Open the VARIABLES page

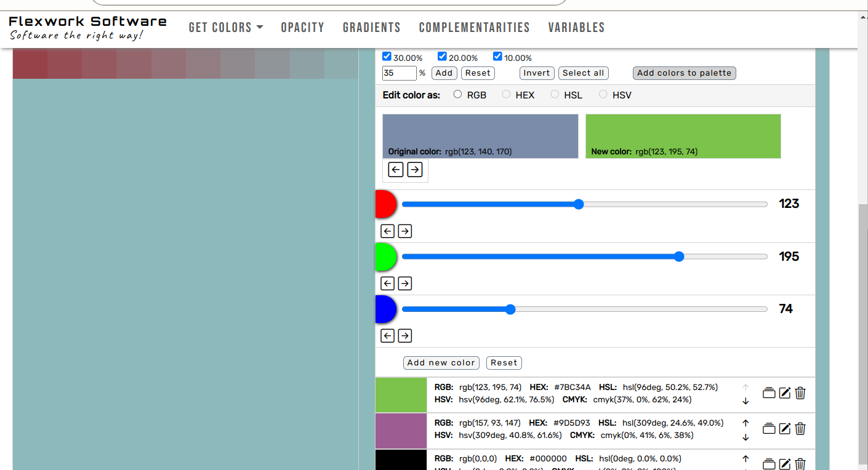[x=577, y=28]
